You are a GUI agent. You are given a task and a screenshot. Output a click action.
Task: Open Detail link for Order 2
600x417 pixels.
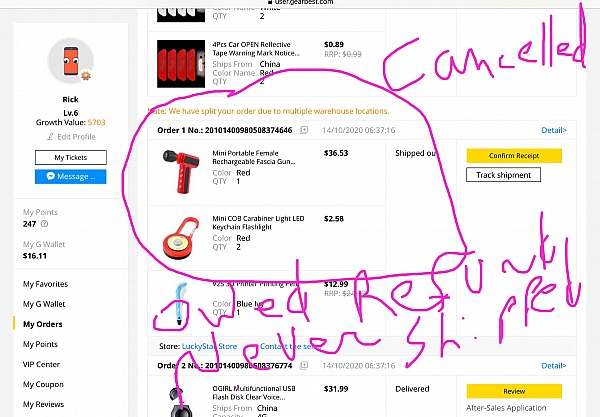pyautogui.click(x=554, y=365)
